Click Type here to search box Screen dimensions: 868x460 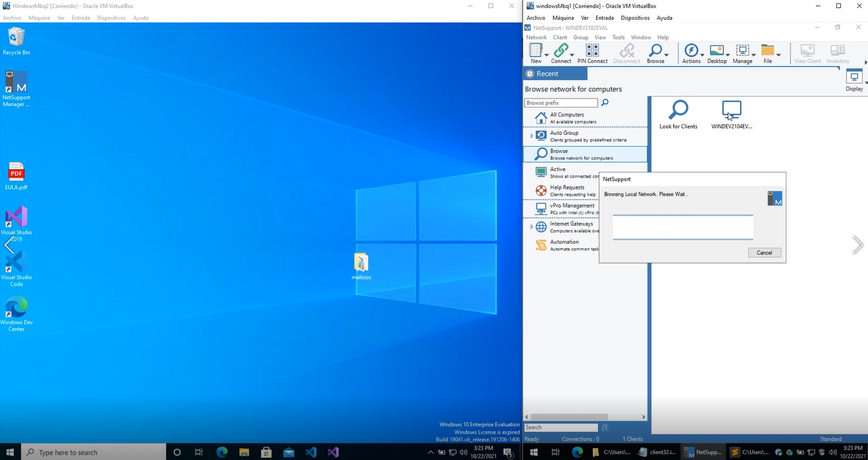(x=94, y=452)
